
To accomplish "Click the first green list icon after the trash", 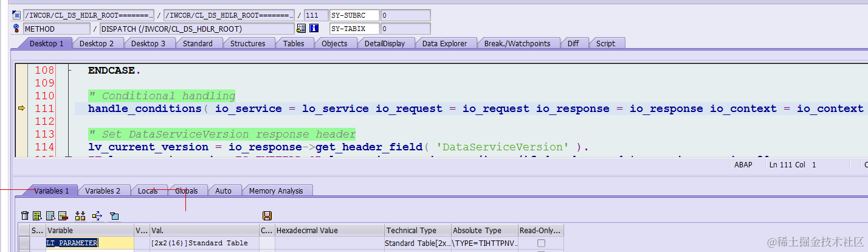I will [x=37, y=215].
